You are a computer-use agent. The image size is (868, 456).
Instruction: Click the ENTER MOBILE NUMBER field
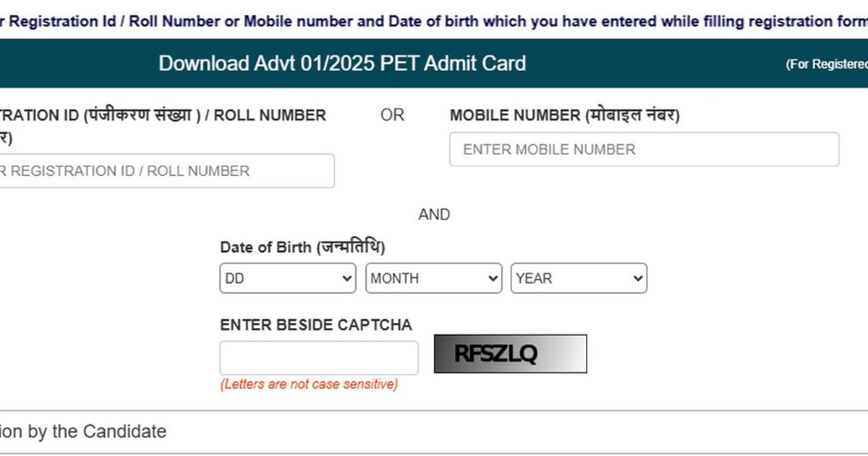point(644,149)
